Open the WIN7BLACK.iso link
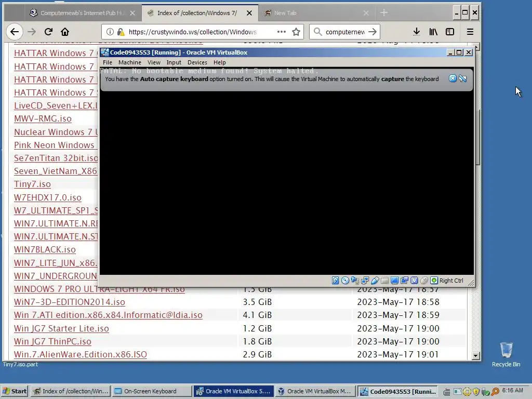532x399 pixels. click(x=45, y=250)
